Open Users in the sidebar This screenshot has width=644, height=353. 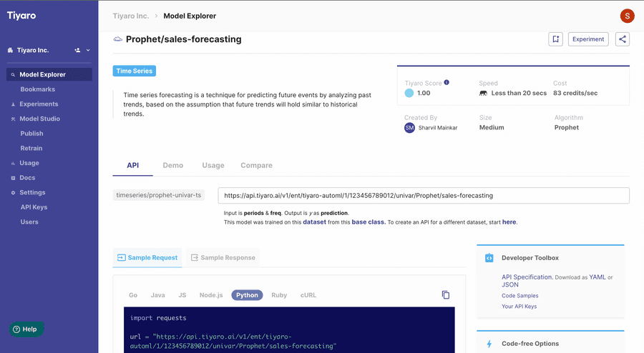[29, 222]
